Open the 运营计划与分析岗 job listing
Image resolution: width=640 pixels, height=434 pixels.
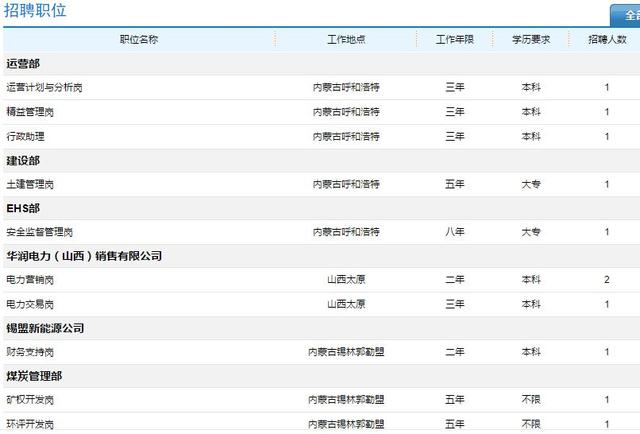[44, 87]
